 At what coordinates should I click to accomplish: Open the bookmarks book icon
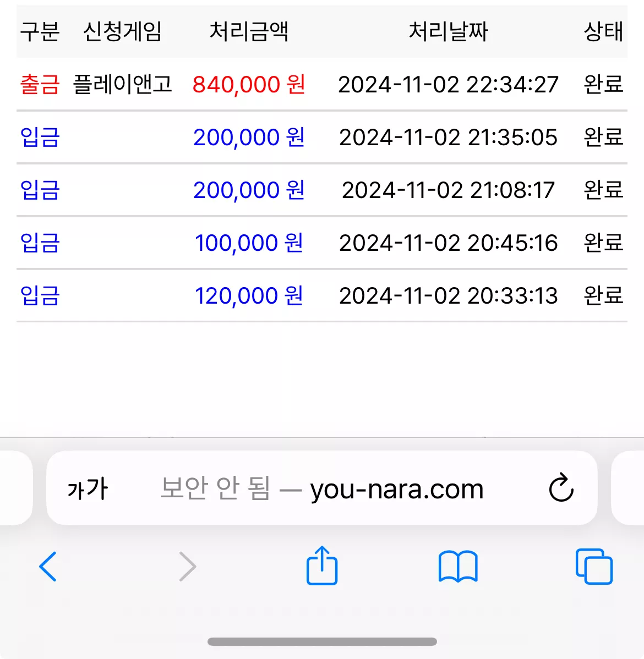[458, 567]
